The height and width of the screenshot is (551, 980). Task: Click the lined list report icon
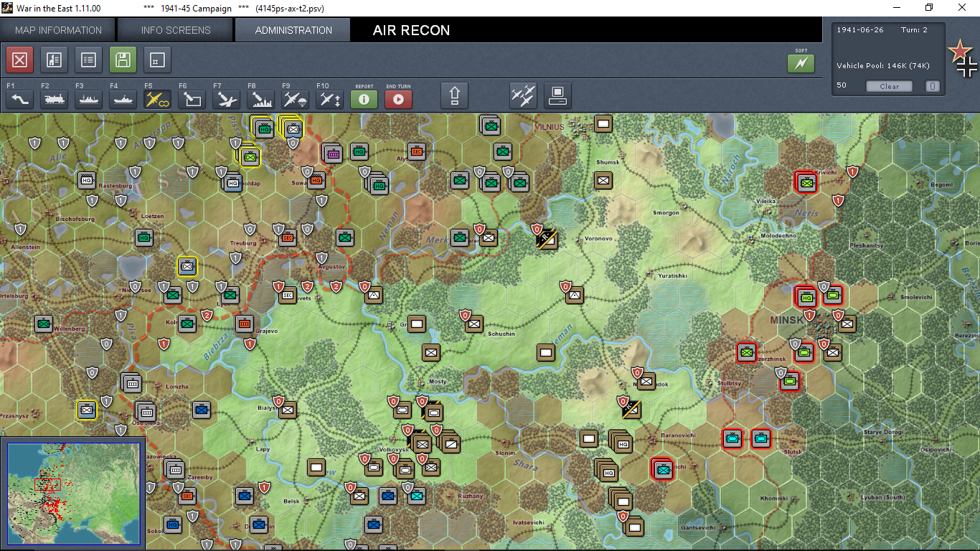tap(88, 60)
